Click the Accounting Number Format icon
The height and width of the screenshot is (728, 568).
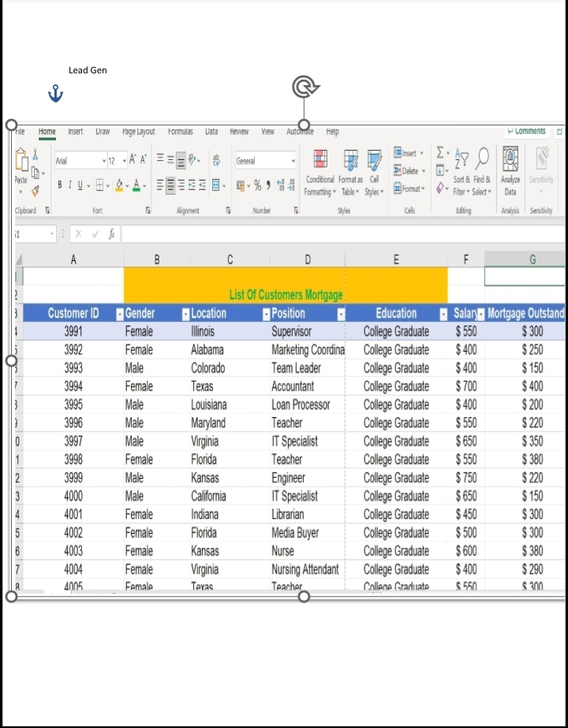coord(241,185)
